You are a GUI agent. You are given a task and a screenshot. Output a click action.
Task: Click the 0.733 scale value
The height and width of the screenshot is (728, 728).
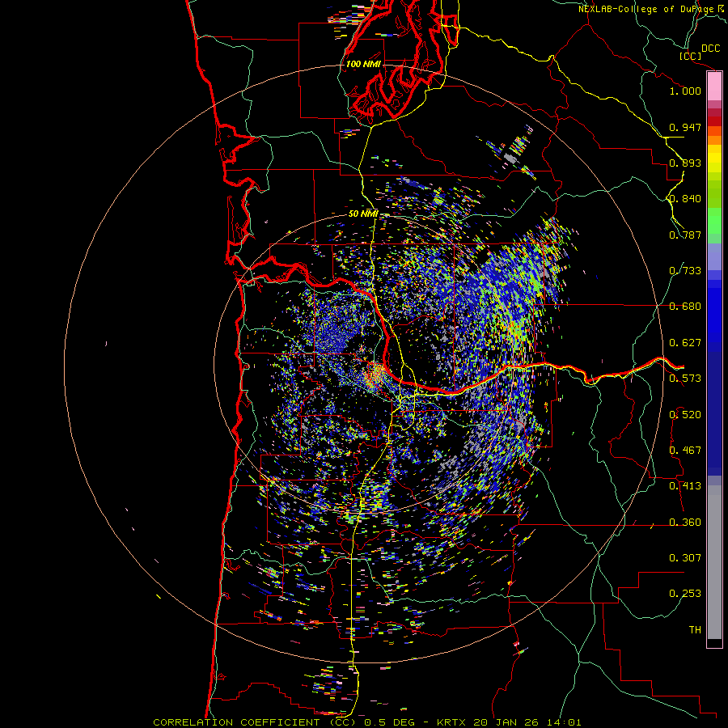[685, 271]
